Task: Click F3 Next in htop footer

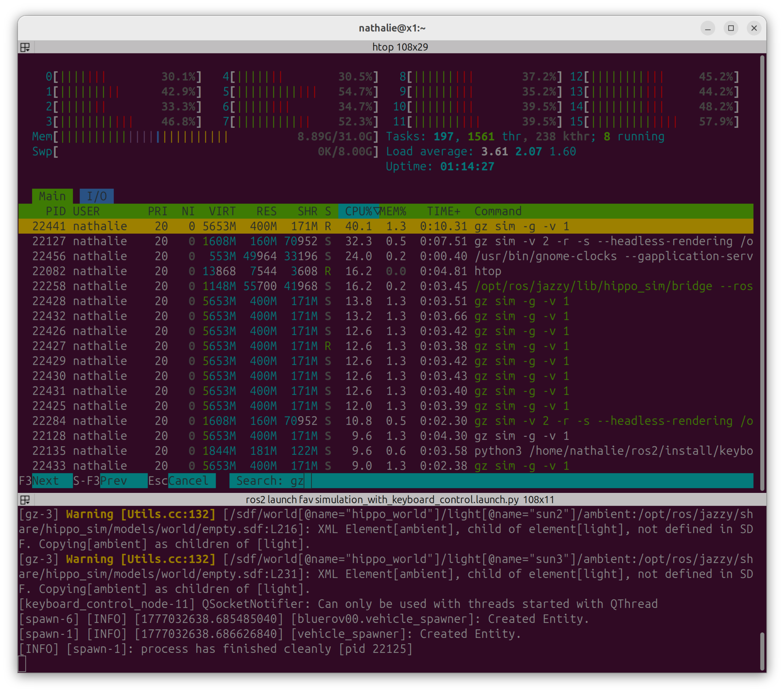Action: 46,481
